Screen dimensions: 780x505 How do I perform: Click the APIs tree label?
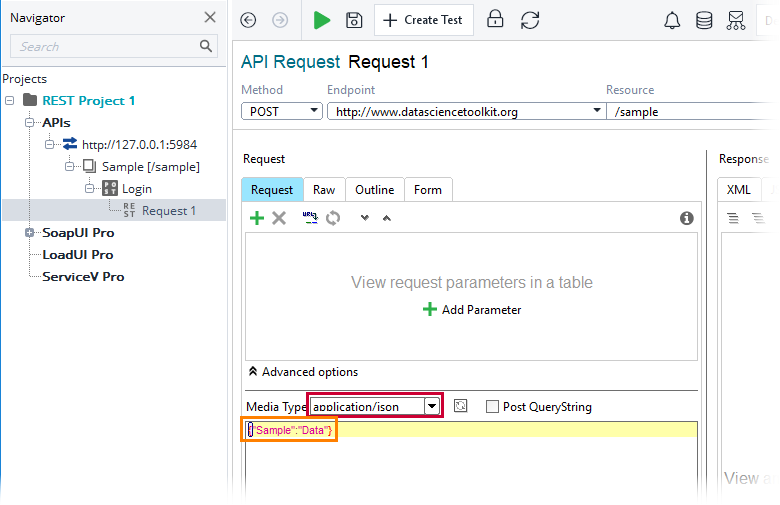[56, 122]
